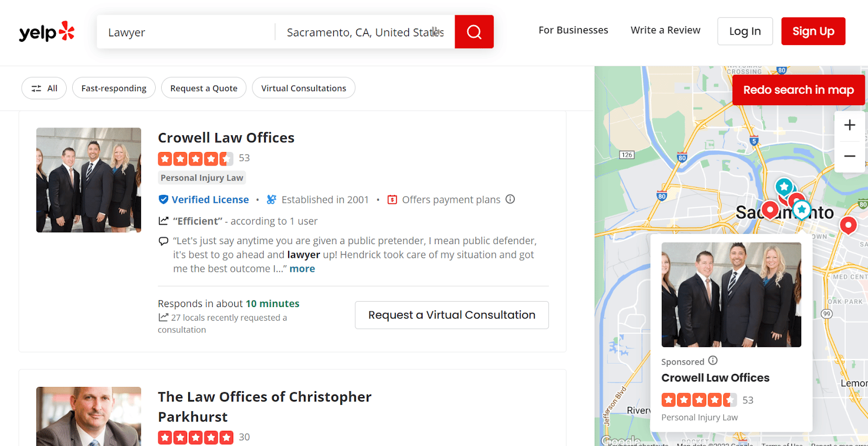Screen dimensions: 868x446
Task: Click the trending icon beside 27 locals requested
Action: (163, 317)
